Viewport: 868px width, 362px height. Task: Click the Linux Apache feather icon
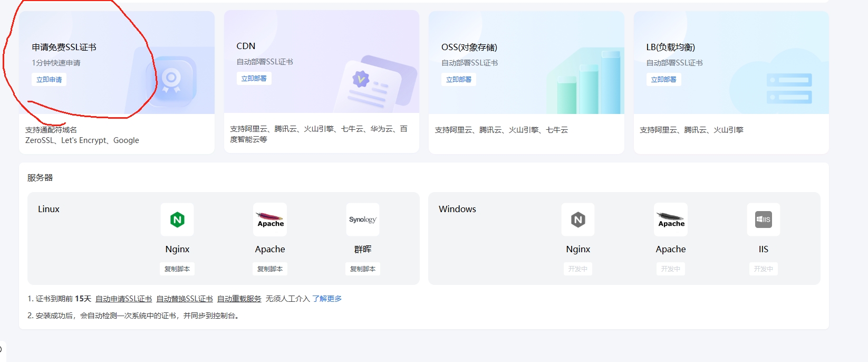(270, 220)
